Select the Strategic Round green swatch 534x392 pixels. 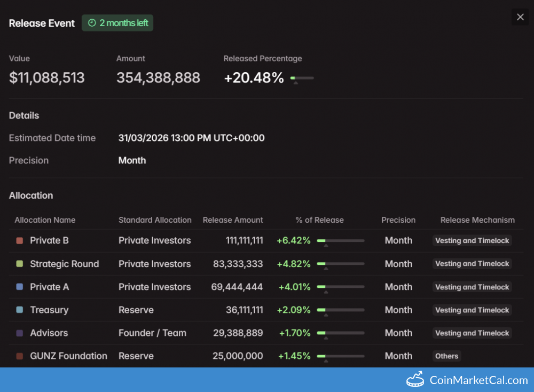pyautogui.click(x=20, y=264)
